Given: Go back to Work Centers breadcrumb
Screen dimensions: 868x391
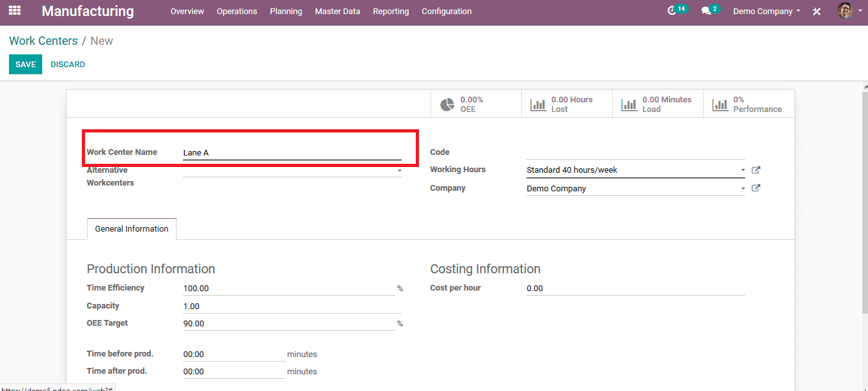Looking at the screenshot, I should (x=43, y=41).
